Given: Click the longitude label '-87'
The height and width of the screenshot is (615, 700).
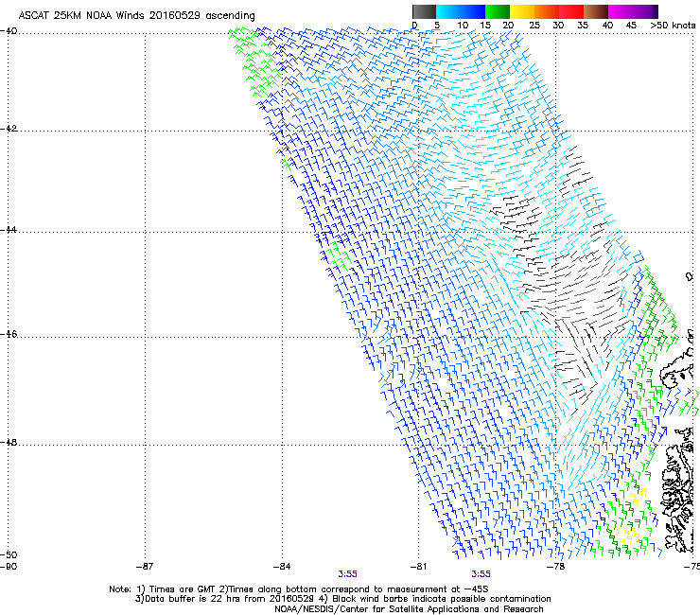Looking at the screenshot, I should click(145, 567).
